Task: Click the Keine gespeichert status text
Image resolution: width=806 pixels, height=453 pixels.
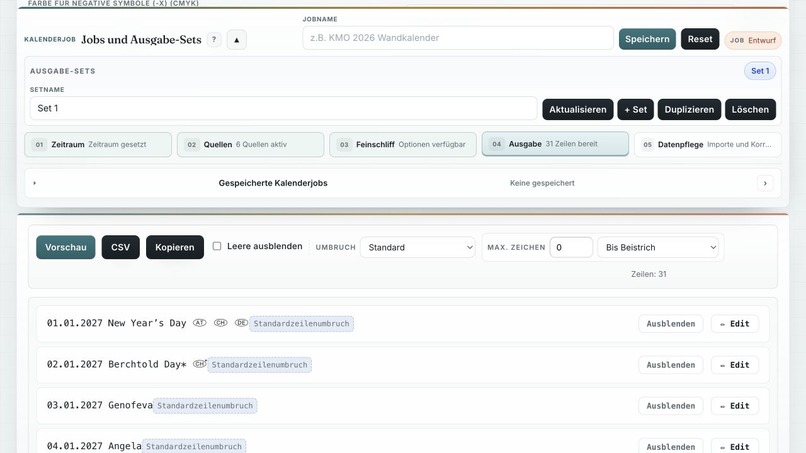Action: point(542,183)
